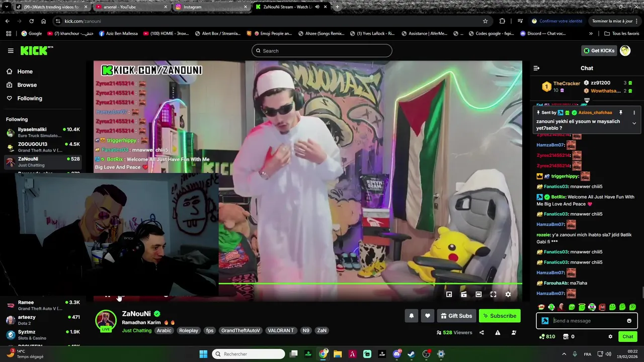Open TheCracker top gifter profile
644x362 pixels.
[x=567, y=83]
